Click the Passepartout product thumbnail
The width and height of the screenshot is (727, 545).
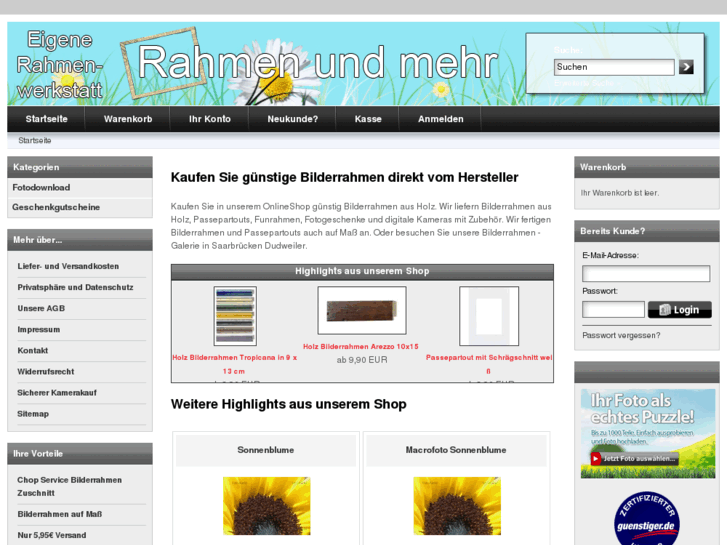coord(489,316)
